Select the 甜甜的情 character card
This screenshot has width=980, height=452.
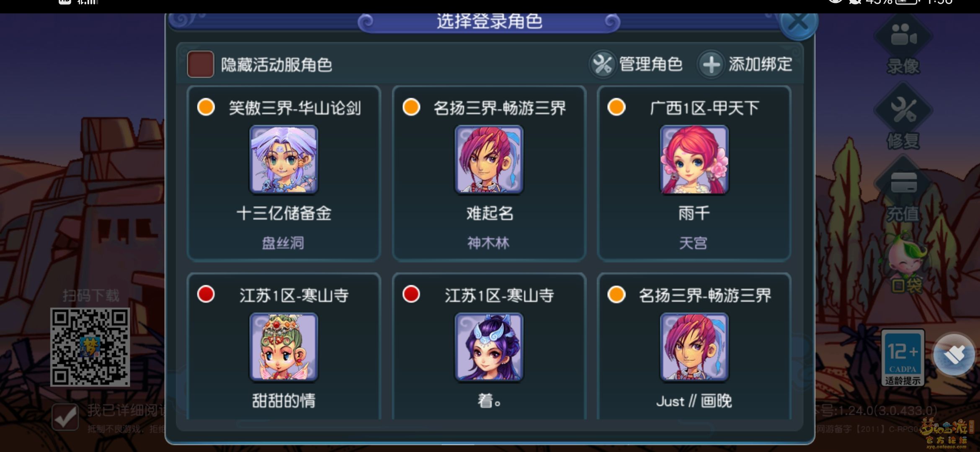[284, 347]
